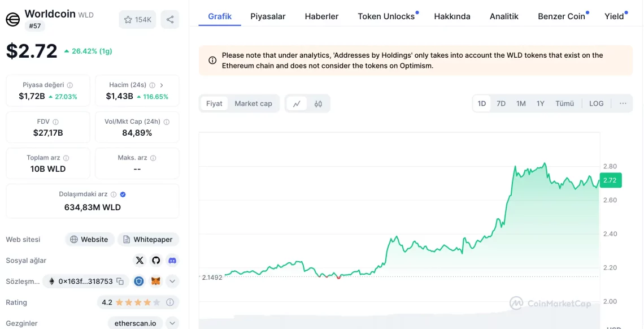Open the Whitepaper link

click(x=148, y=239)
